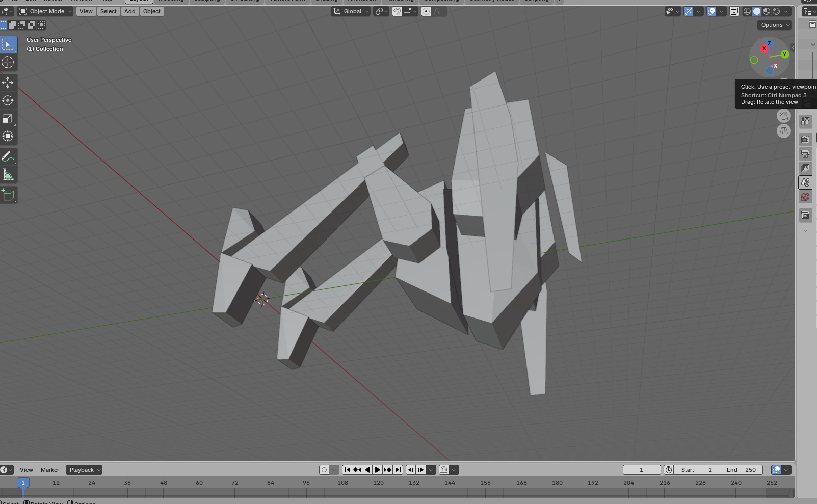
Task: Toggle snapping magnet in viewport header
Action: [x=397, y=11]
